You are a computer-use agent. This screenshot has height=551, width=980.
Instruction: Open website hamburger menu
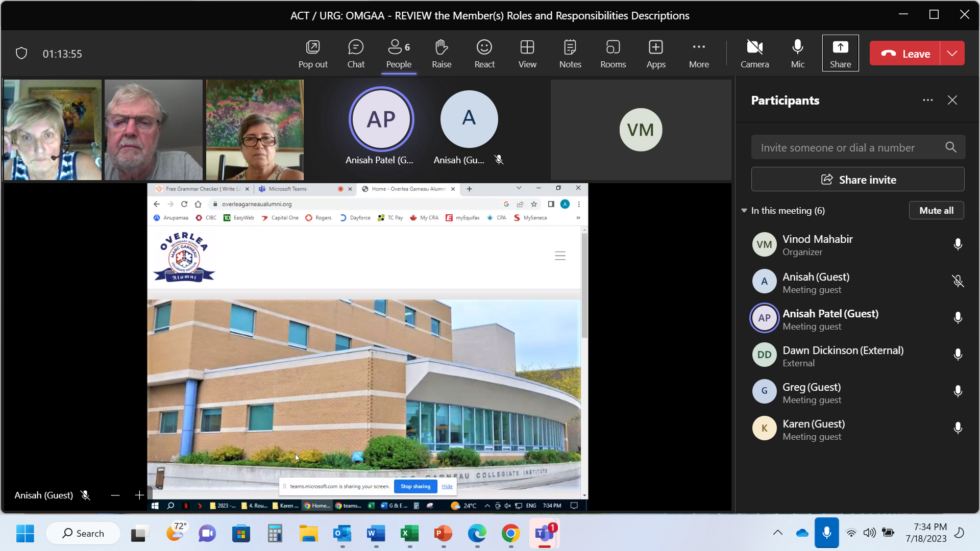pyautogui.click(x=560, y=256)
